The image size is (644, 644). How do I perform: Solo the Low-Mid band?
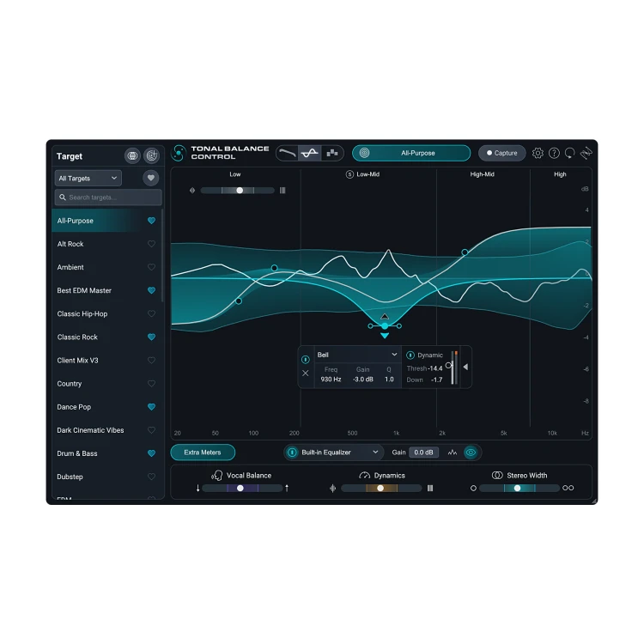(x=349, y=174)
